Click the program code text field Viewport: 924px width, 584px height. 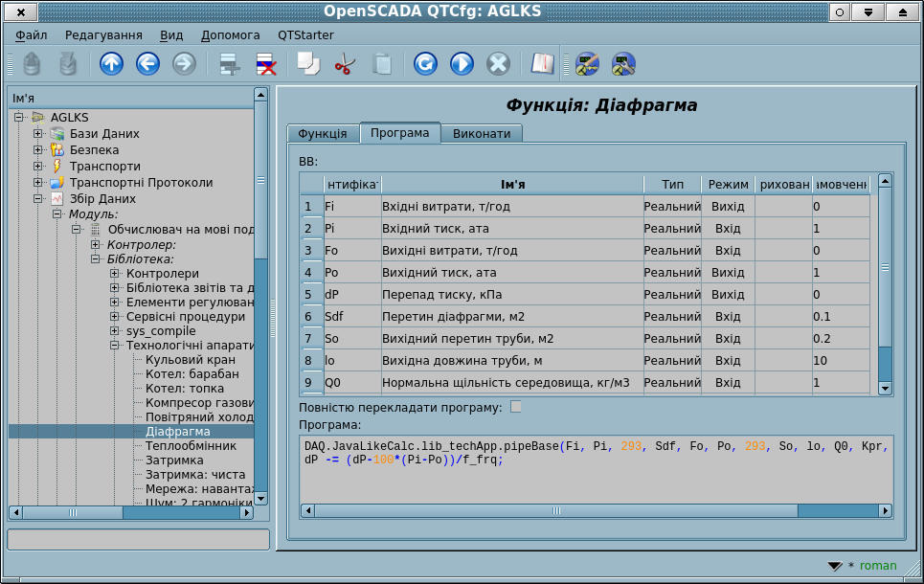click(x=596, y=469)
